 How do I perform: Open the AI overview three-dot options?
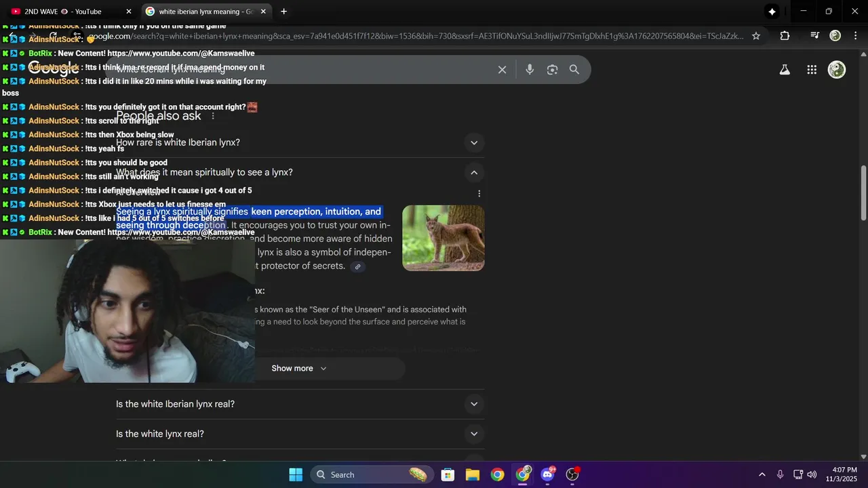tap(479, 193)
